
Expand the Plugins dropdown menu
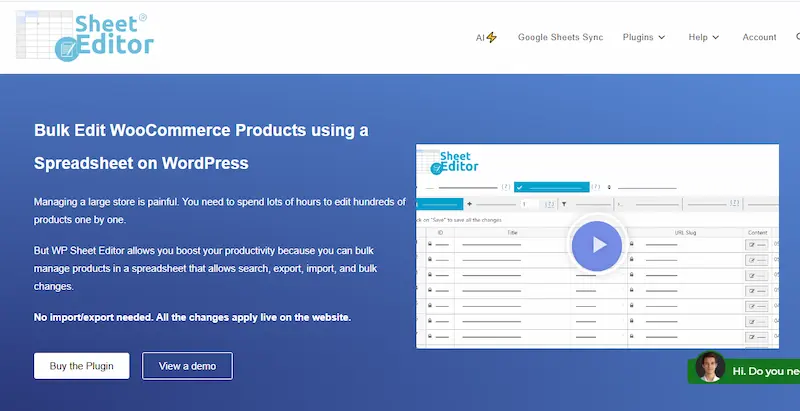tap(644, 37)
